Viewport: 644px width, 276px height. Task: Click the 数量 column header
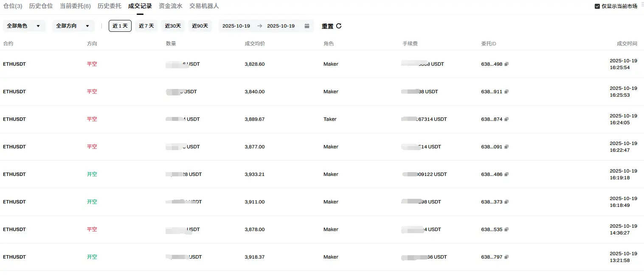pyautogui.click(x=171, y=44)
